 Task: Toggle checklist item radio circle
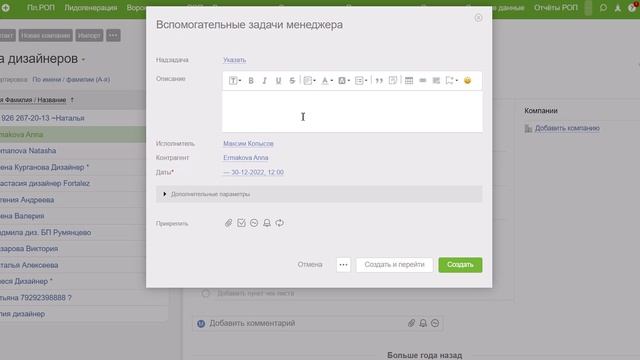click(206, 293)
